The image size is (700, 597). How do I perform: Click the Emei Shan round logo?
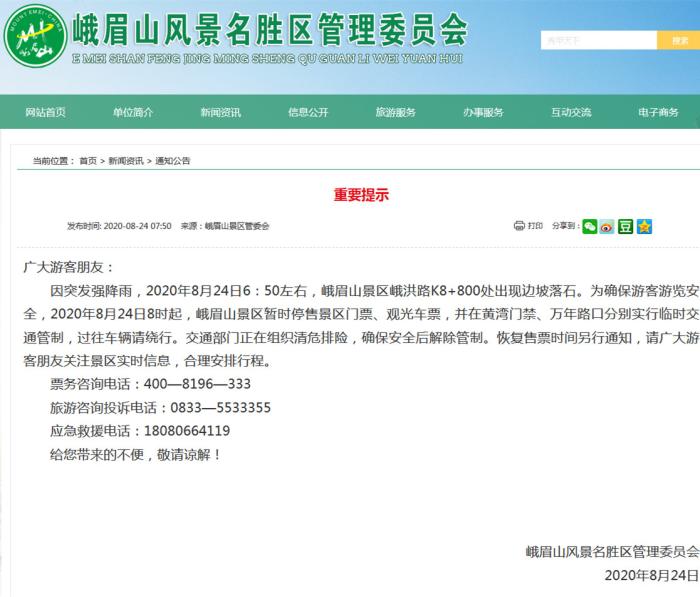(35, 35)
